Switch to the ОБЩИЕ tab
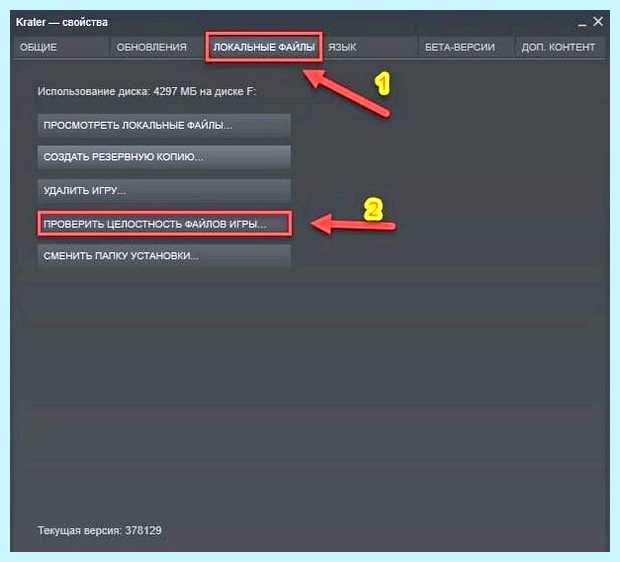Screen dimensions: 620x562 coord(60,47)
